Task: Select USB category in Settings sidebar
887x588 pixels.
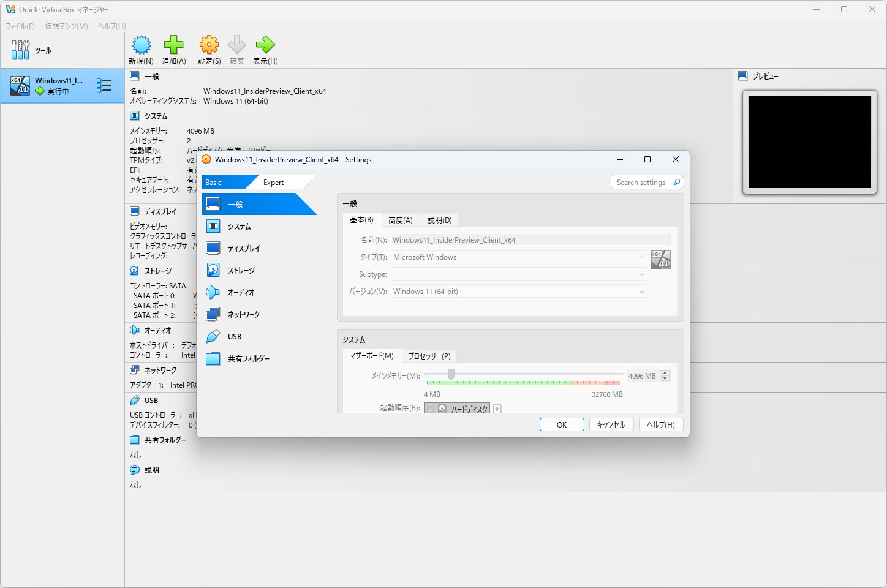Action: click(259, 336)
